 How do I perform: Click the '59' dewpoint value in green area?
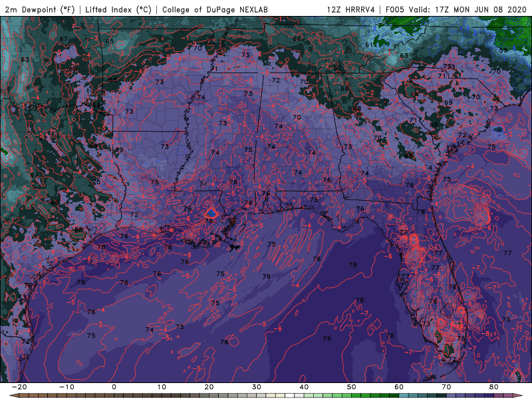coord(503,51)
